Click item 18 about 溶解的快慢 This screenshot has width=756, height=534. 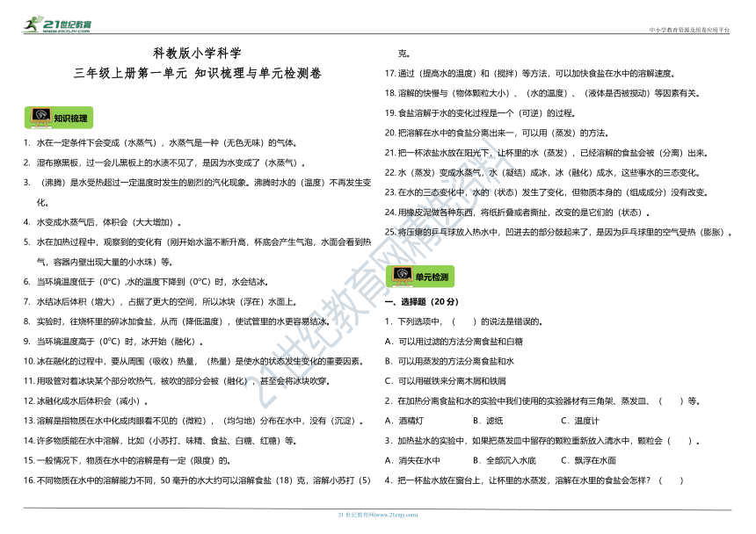coord(542,93)
